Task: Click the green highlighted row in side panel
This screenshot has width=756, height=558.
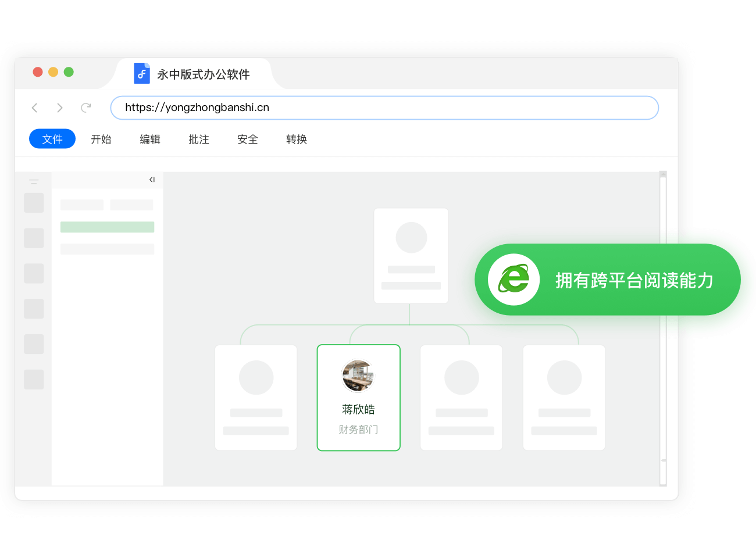Action: [108, 227]
